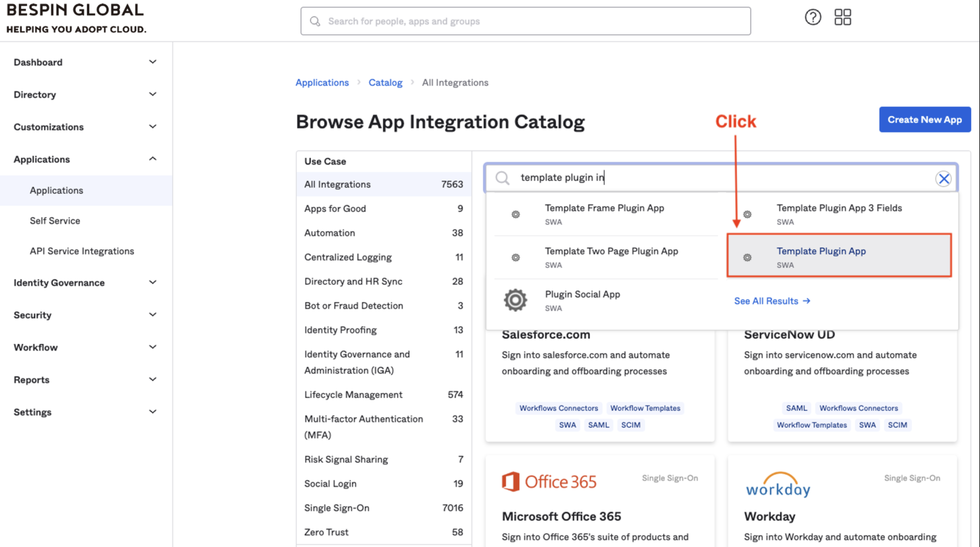Click the Plugin Social App gear icon

pyautogui.click(x=515, y=300)
